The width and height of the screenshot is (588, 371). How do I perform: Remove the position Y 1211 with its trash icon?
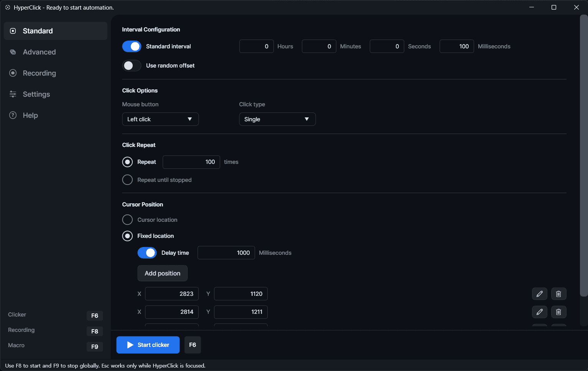(x=558, y=312)
